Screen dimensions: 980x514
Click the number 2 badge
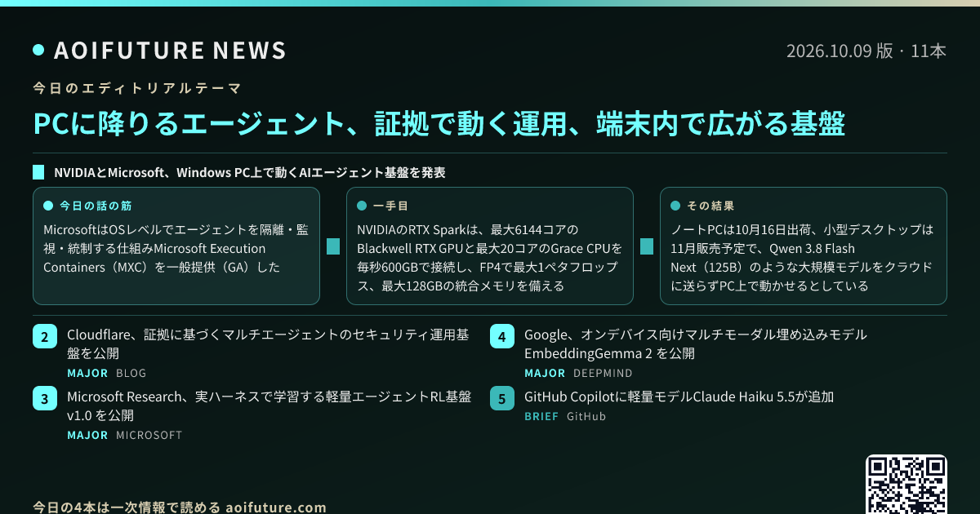45,336
